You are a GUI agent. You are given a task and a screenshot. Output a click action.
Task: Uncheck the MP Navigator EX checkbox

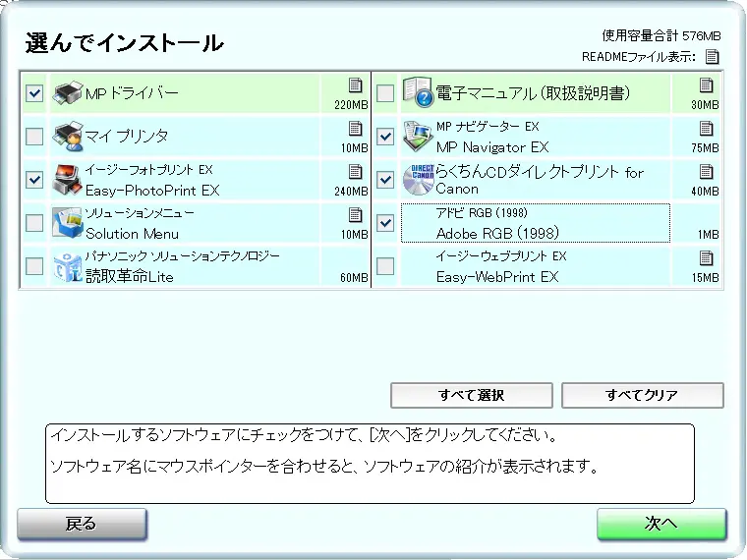pyautogui.click(x=385, y=137)
